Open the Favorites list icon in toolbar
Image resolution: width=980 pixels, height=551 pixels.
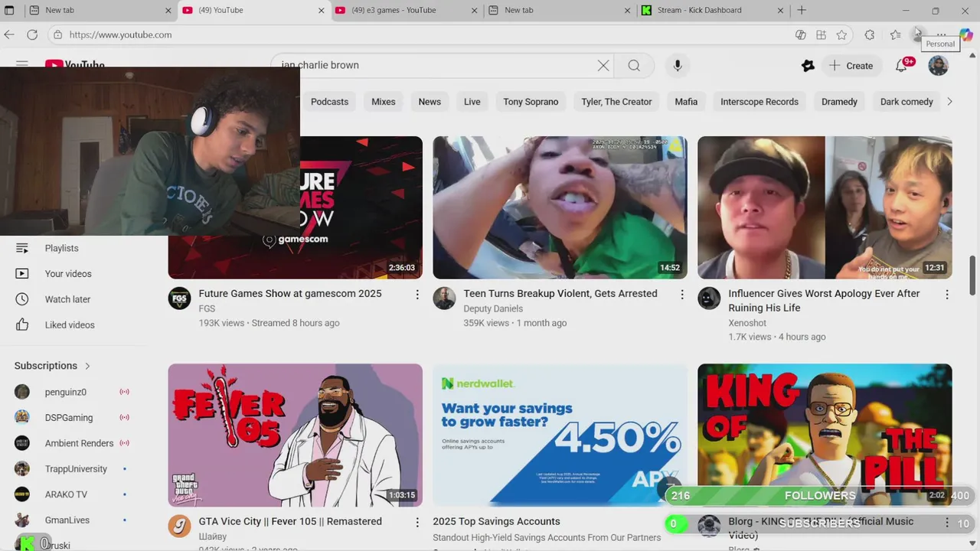(x=895, y=34)
